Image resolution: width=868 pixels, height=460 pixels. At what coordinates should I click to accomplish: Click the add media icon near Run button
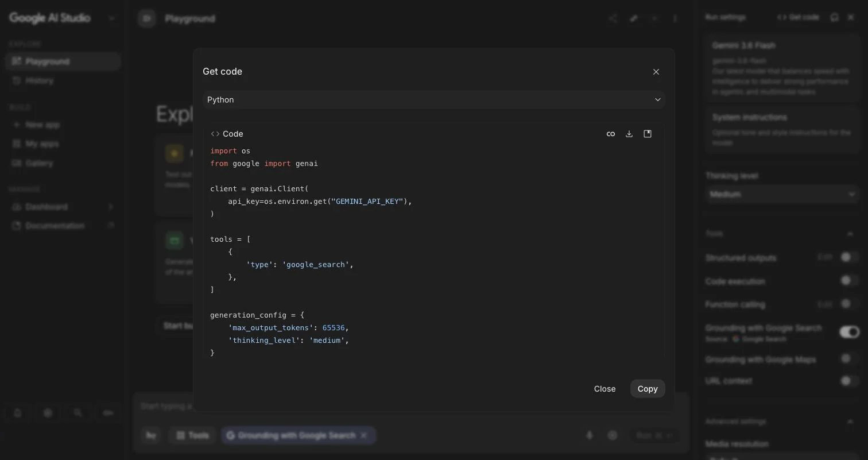coord(613,436)
